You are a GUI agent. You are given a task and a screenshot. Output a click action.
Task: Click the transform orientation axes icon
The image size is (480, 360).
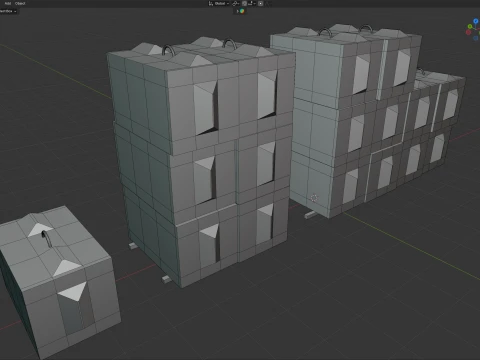[x=211, y=3]
